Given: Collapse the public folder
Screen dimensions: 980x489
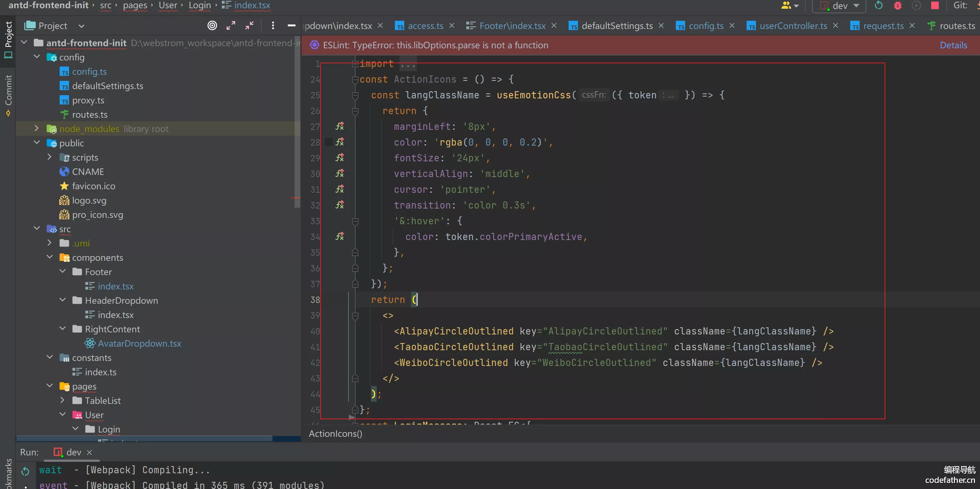Looking at the screenshot, I should coord(37,142).
